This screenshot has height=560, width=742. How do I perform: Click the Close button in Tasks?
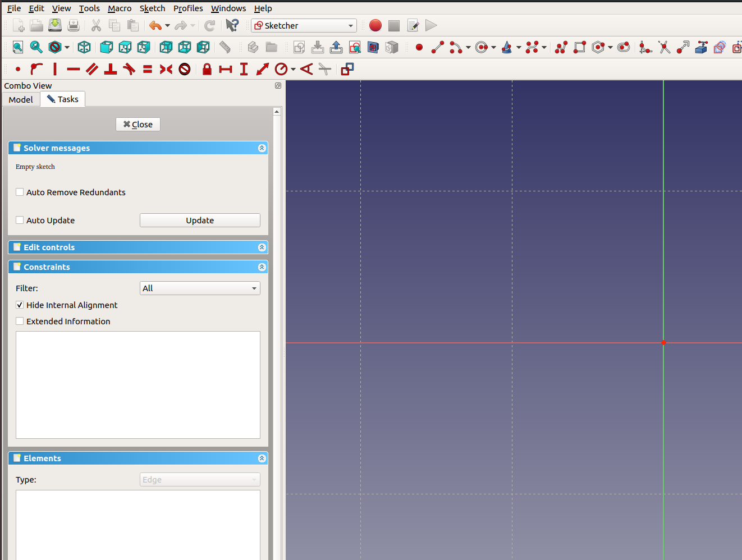tap(138, 124)
